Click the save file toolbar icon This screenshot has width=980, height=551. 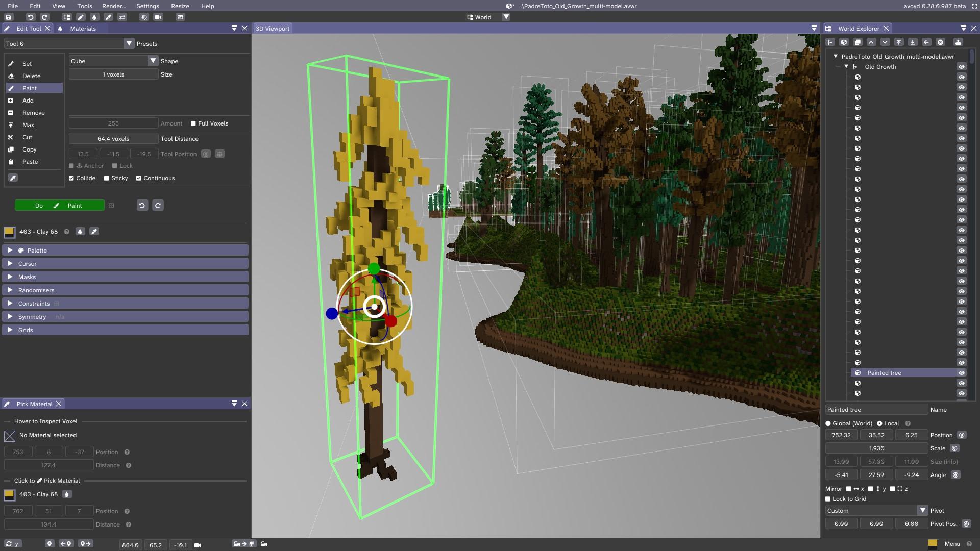point(8,17)
